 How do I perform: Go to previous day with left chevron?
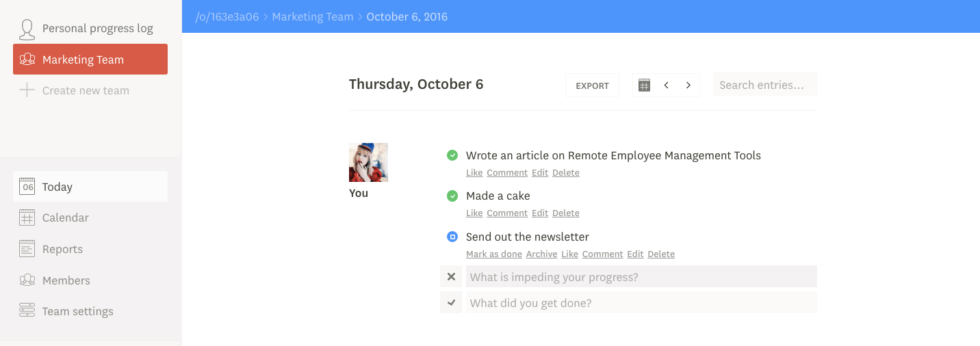tap(667, 85)
